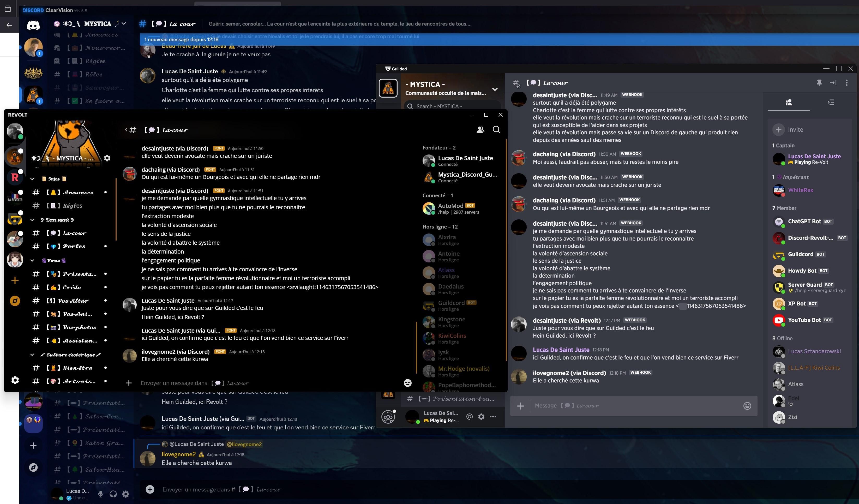The height and width of the screenshot is (504, 859).
Task: Show pinned messages in Guilded channel header
Action: pyautogui.click(x=819, y=82)
